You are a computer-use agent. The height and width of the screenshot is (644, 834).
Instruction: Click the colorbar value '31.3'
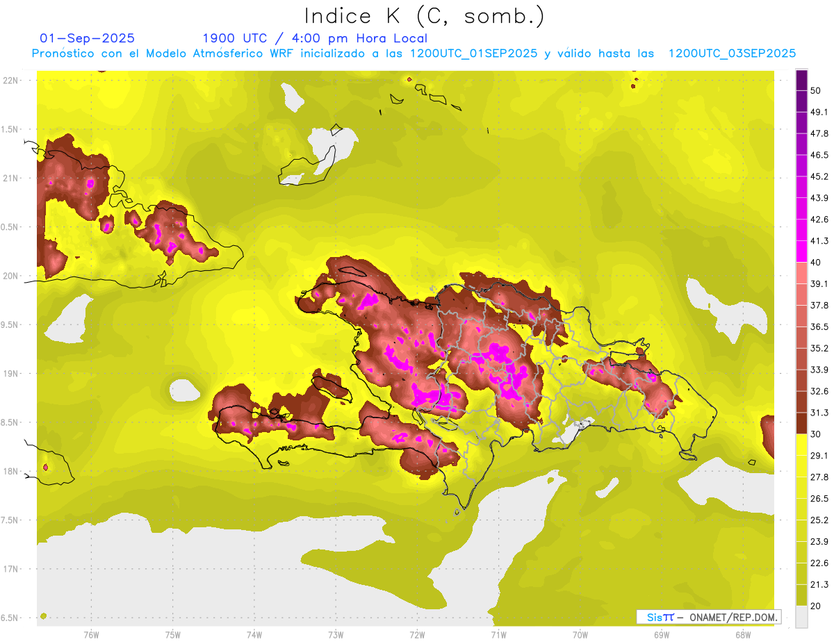[819, 413]
